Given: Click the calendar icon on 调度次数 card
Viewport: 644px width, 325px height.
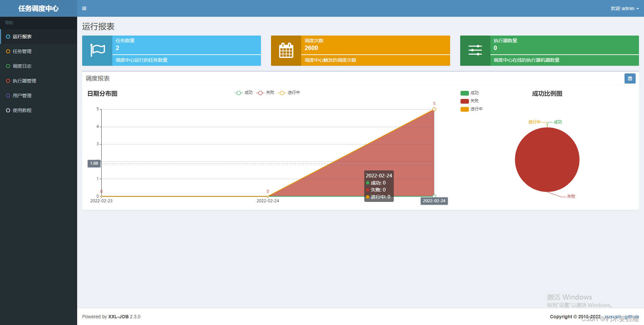Looking at the screenshot, I should click(x=286, y=50).
